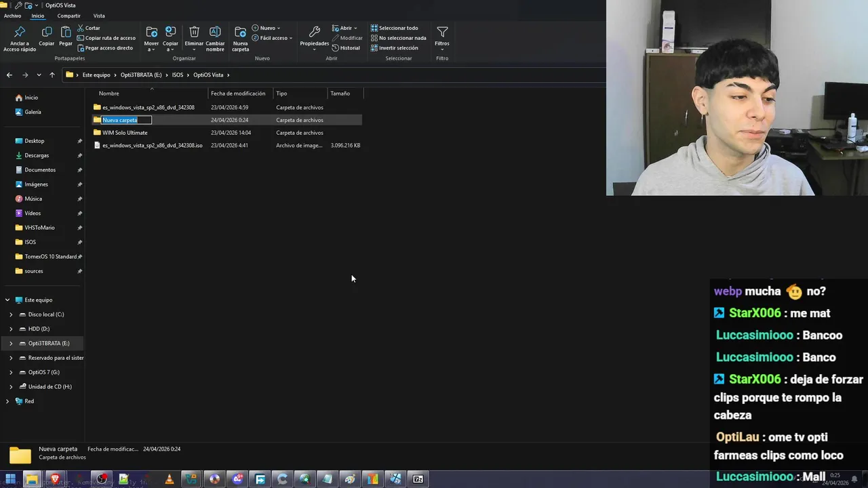Open Propiedades in the ribbon
The height and width of the screenshot is (488, 868).
coord(314,39)
